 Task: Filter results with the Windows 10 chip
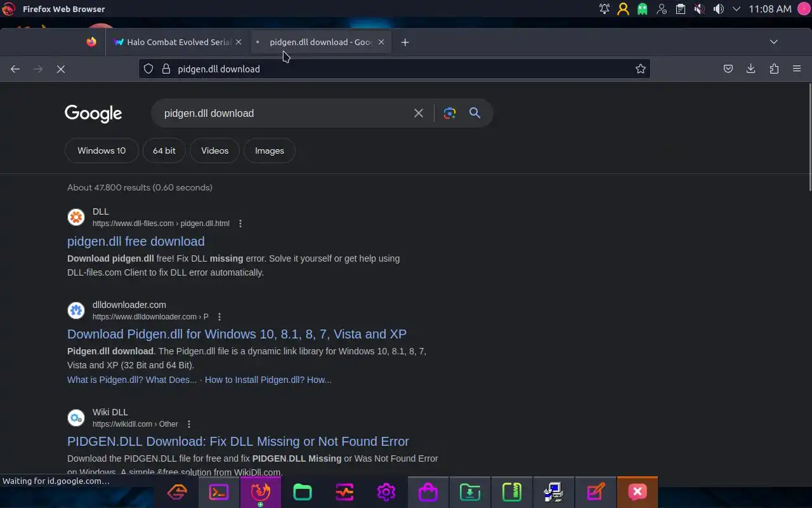tap(101, 150)
